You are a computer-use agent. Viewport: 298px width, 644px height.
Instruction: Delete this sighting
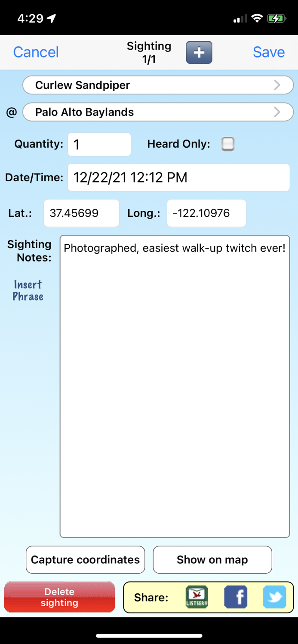pyautogui.click(x=59, y=597)
